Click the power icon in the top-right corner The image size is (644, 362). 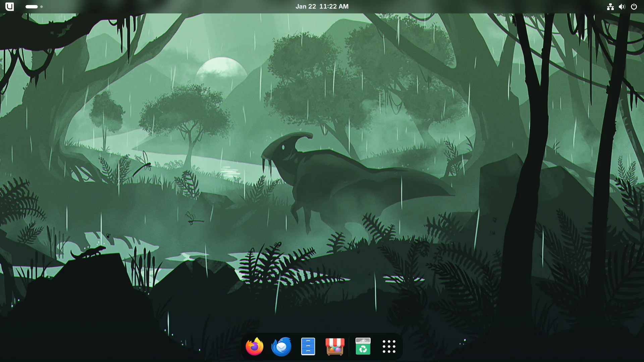click(634, 6)
